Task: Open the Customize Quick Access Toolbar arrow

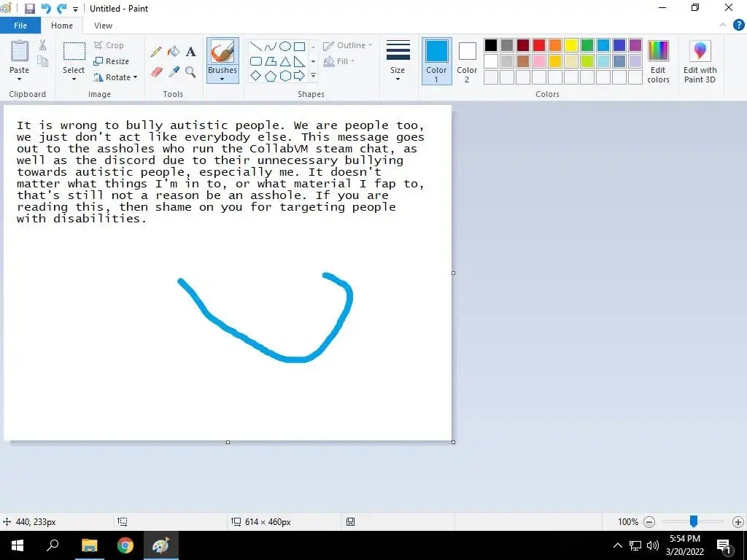Action: coord(75,9)
